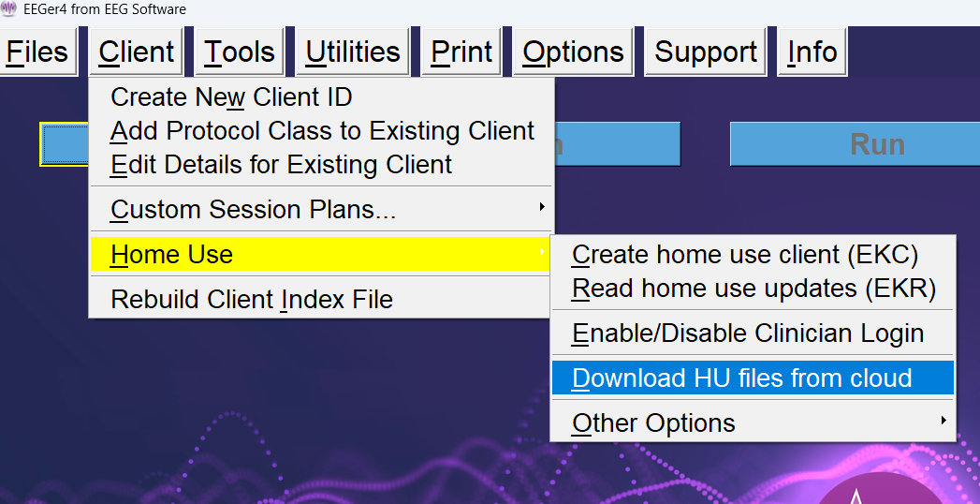Select the highlighted Home Use item
The image size is (980, 504).
click(321, 254)
